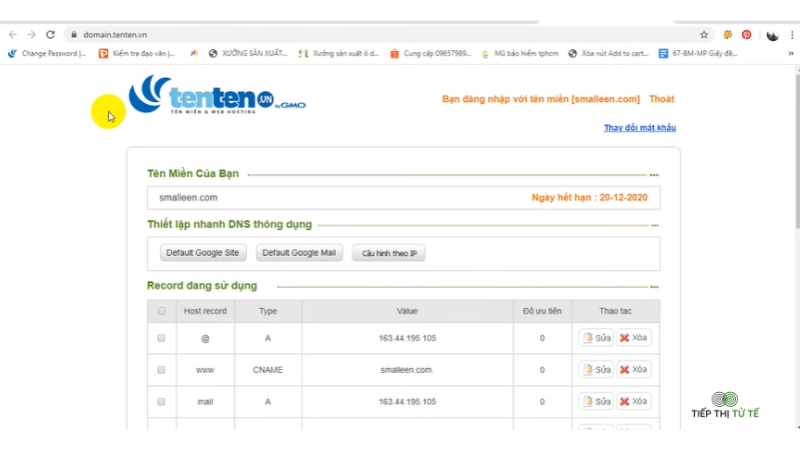Edit the @ record with Sửa
This screenshot has width=800, height=450.
click(x=596, y=338)
